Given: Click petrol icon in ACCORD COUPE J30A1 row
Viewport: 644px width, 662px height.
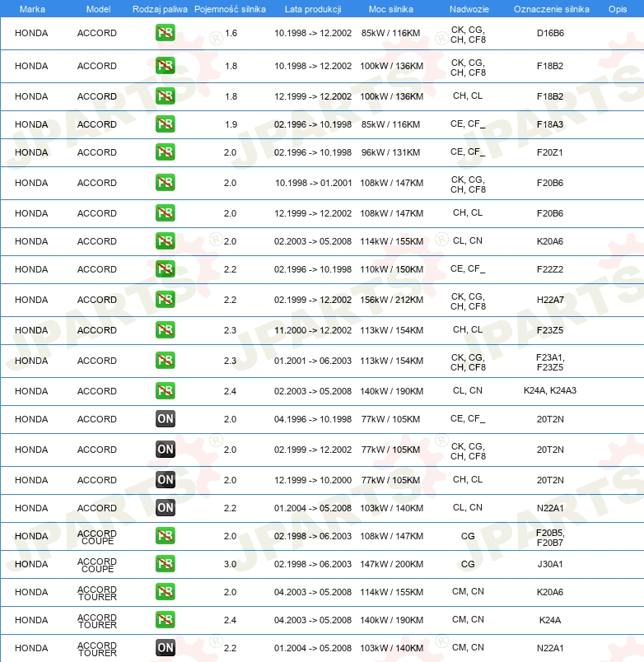Looking at the screenshot, I should tap(165, 564).
